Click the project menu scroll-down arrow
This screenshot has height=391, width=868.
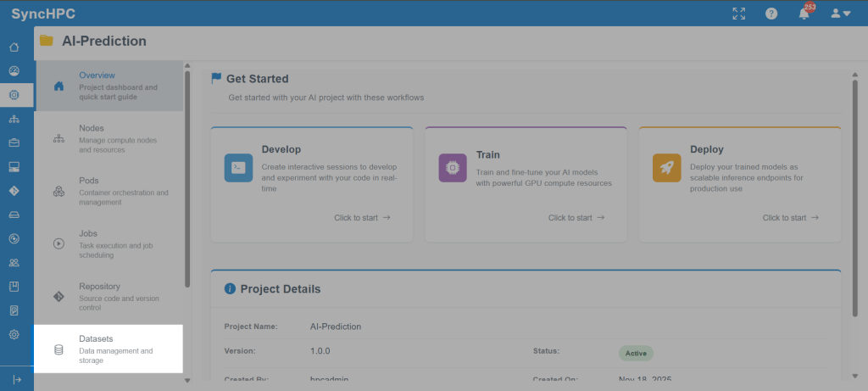(x=187, y=381)
